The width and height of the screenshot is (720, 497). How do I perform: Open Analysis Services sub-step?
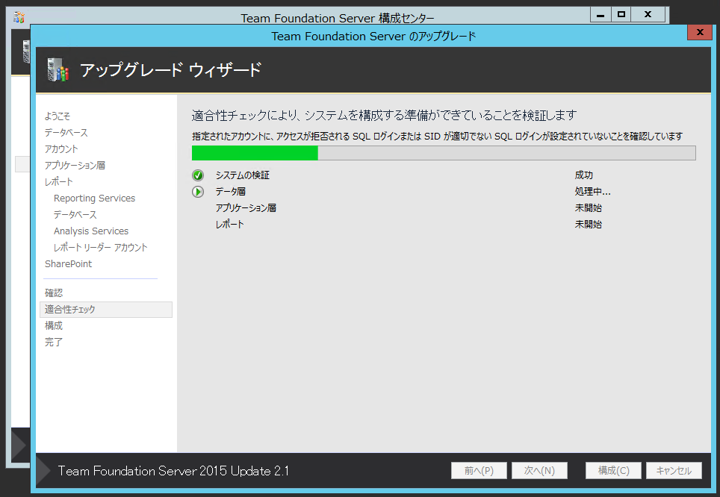pos(91,231)
